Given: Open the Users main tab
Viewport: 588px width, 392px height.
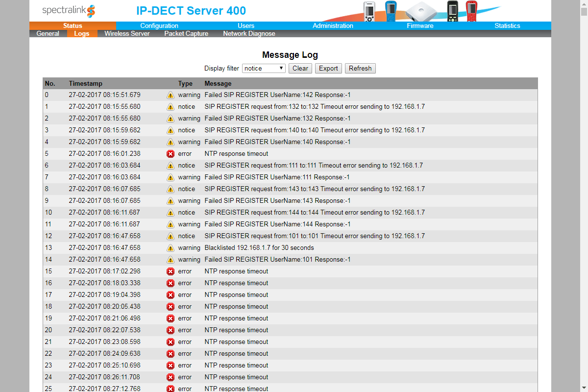Looking at the screenshot, I should tap(246, 26).
